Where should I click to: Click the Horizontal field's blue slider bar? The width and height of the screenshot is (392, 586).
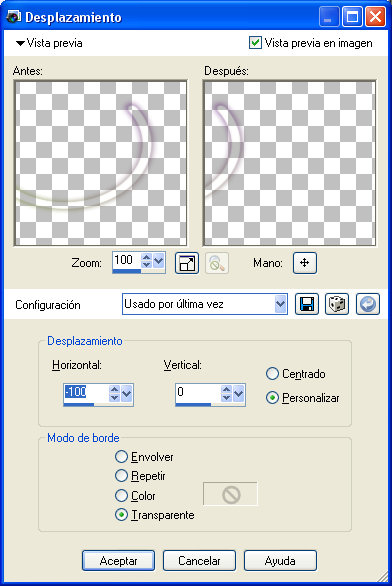pos(79,404)
